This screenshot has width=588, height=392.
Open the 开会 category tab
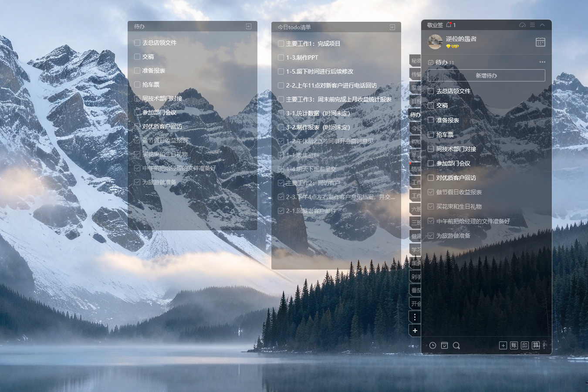(x=416, y=304)
